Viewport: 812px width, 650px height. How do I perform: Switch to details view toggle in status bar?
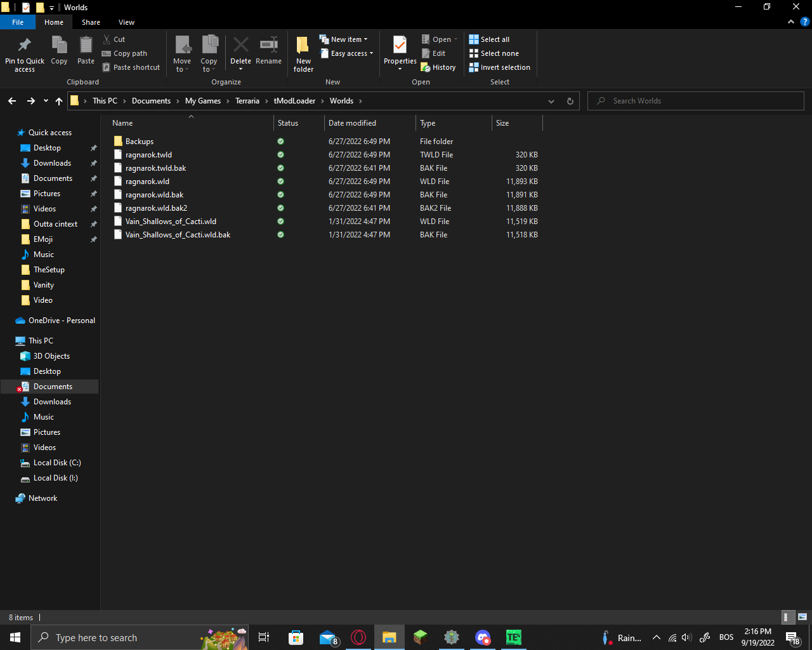787,617
